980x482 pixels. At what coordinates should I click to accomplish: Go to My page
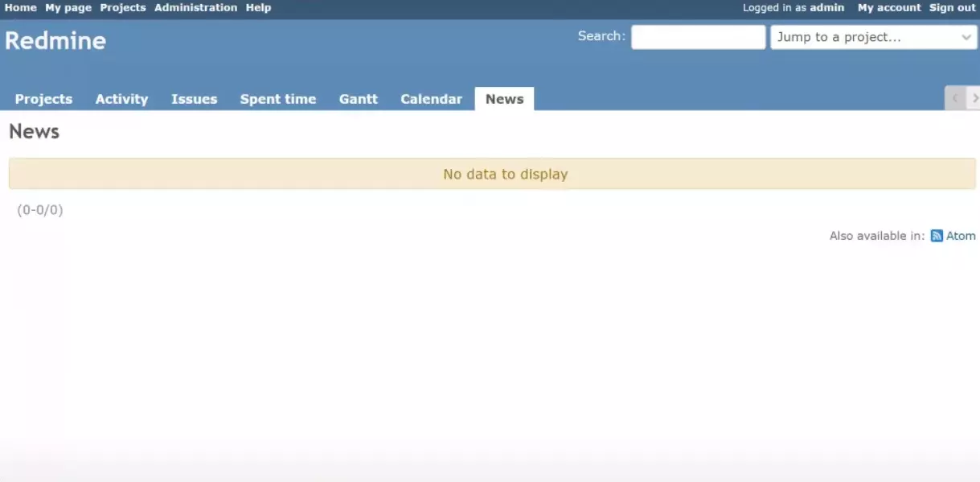coord(68,7)
